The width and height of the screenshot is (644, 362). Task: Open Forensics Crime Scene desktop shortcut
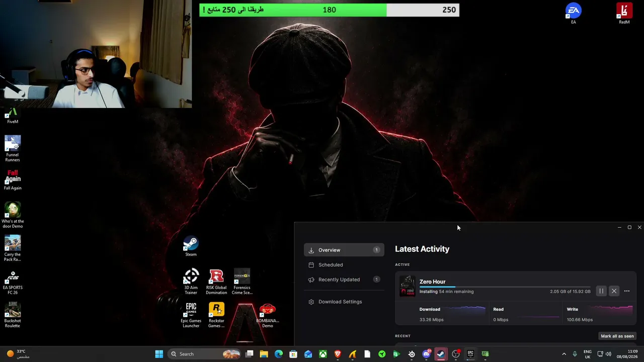point(242,282)
